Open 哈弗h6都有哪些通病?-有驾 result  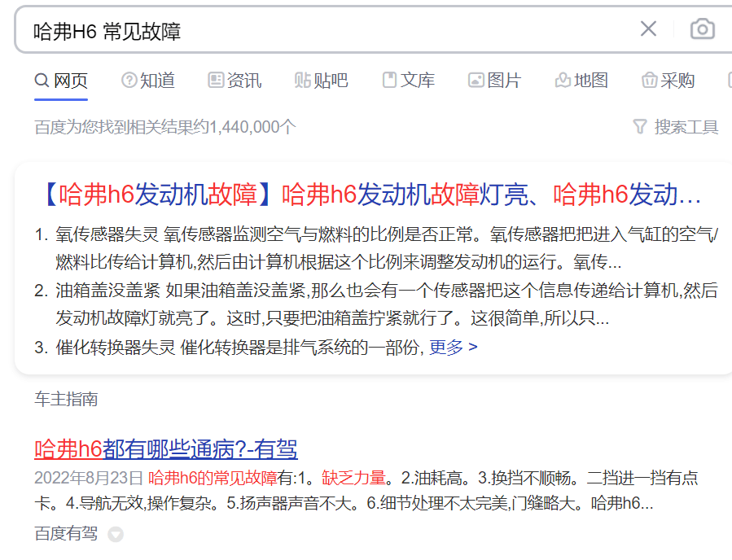166,449
